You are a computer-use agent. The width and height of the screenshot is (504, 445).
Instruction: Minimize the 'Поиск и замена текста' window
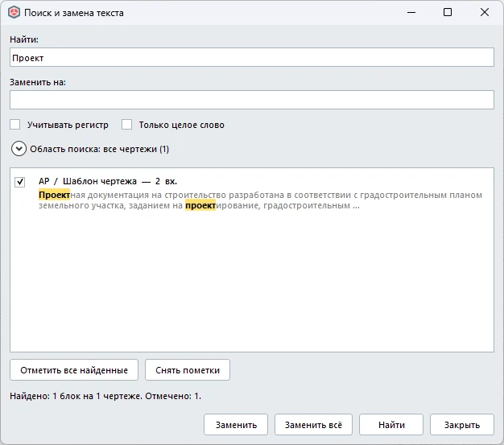tap(411, 13)
